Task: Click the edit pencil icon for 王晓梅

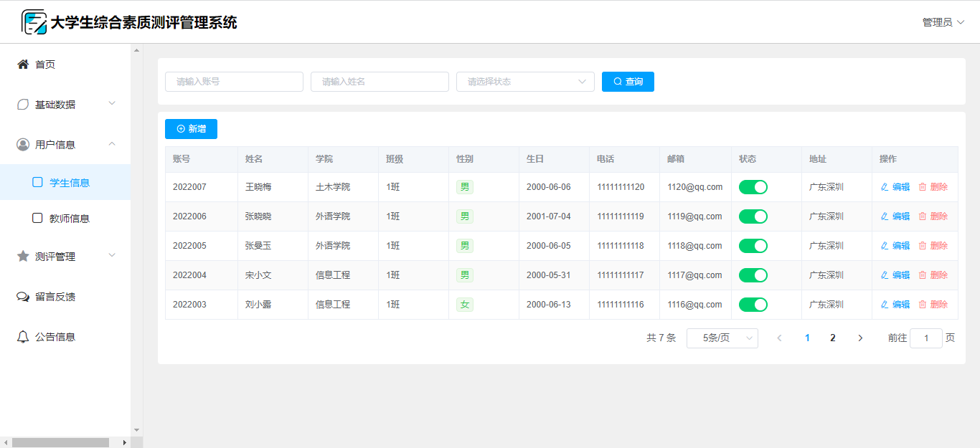Action: [x=885, y=187]
